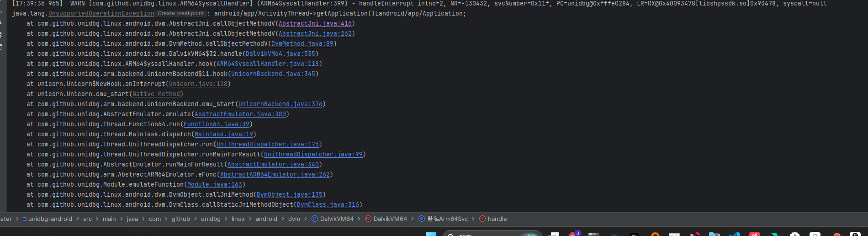Select linux package in breadcrumb
The height and width of the screenshot is (236, 868).
click(238, 219)
